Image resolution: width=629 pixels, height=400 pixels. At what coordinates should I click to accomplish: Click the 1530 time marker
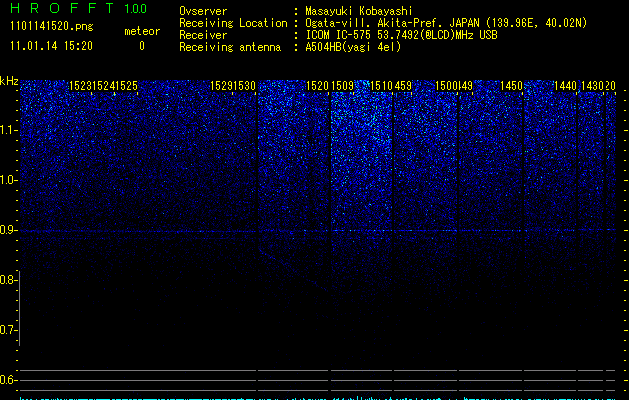coord(244,86)
